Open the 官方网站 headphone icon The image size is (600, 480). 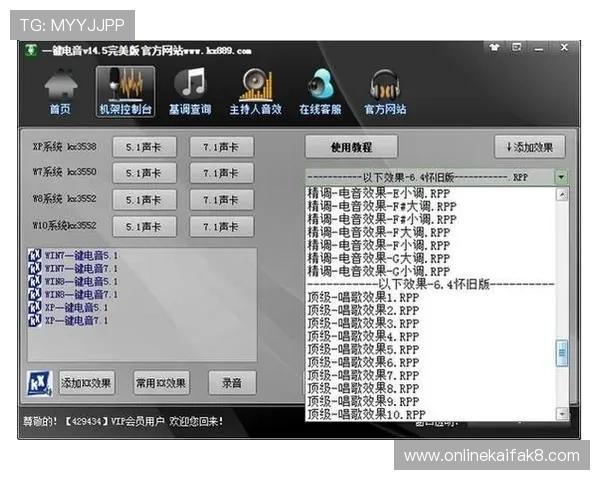(385, 91)
